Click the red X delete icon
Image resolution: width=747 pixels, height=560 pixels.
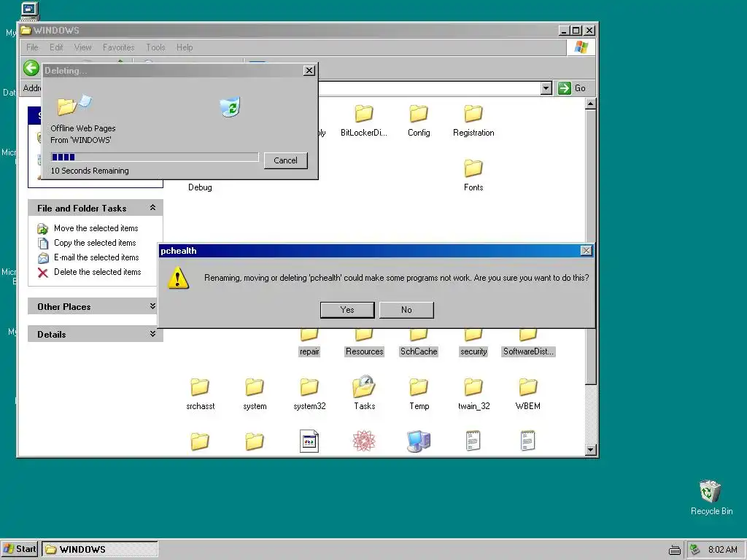(43, 273)
